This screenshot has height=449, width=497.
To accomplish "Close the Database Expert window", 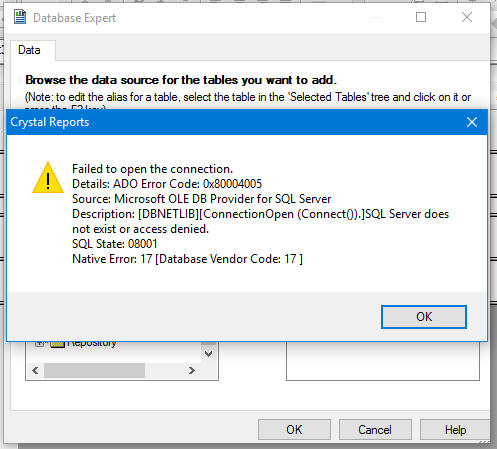I will (467, 17).
